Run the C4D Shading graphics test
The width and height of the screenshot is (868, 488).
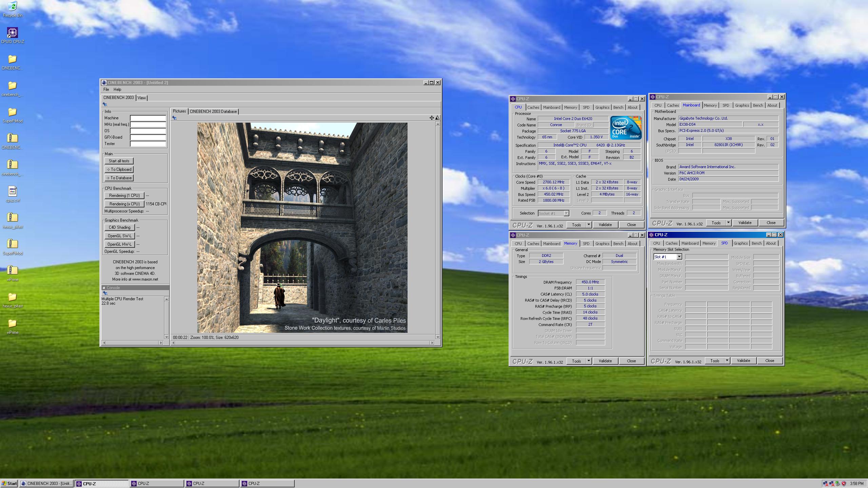click(x=119, y=227)
